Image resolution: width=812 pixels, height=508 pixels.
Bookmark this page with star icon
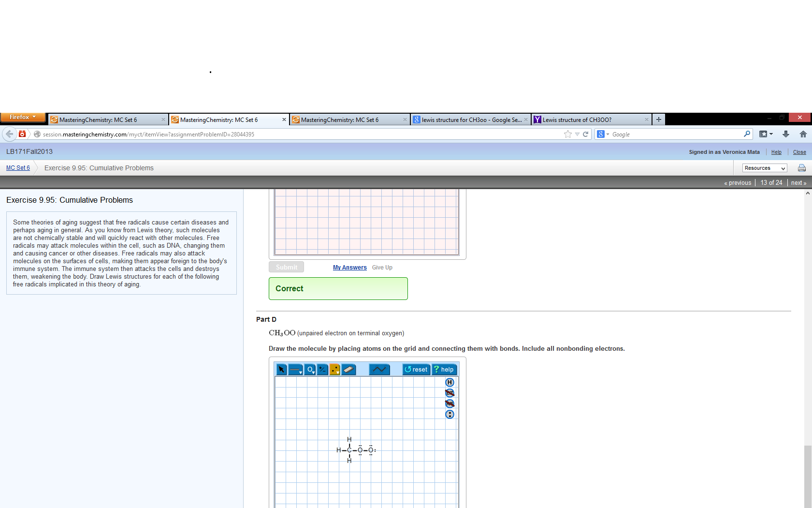click(567, 134)
